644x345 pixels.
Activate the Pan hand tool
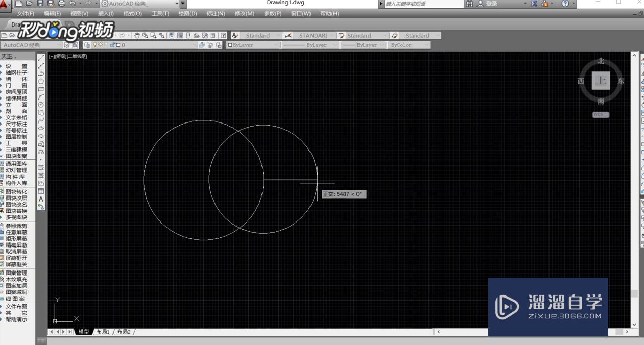click(137, 35)
